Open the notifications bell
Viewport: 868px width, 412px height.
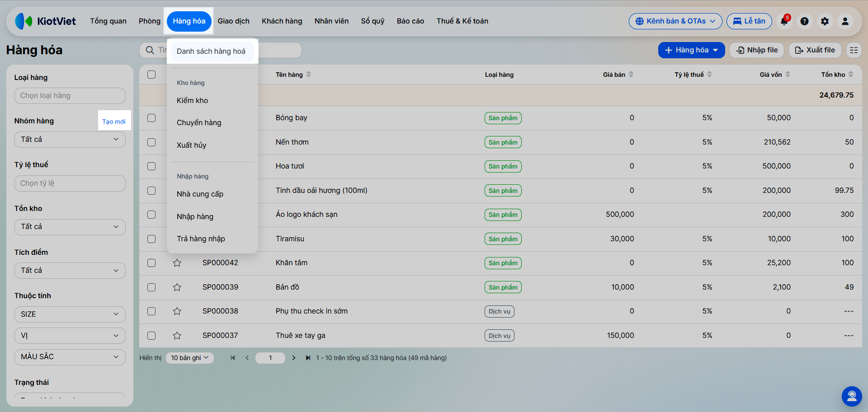(x=784, y=21)
